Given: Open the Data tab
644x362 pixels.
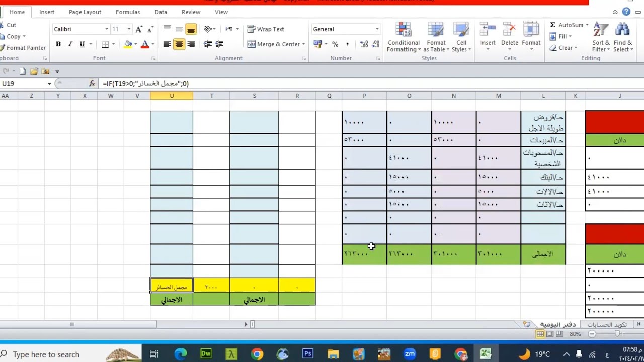Looking at the screenshot, I should pos(161,12).
